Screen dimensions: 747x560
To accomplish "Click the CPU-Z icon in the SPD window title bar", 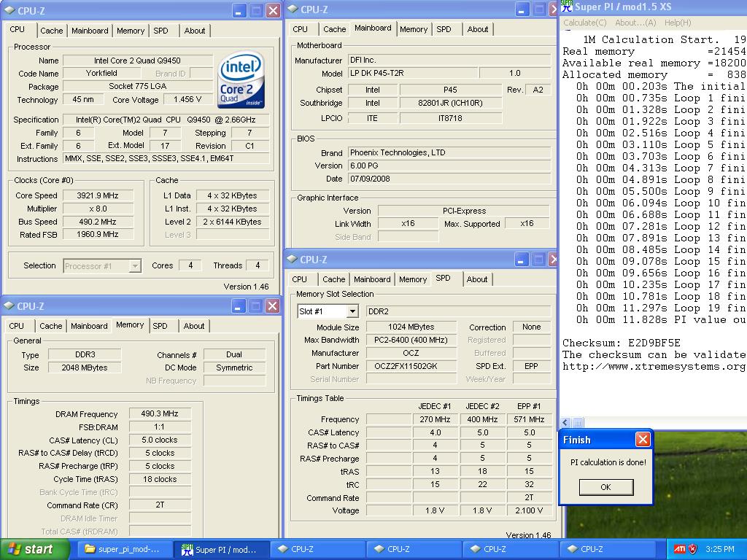I will (x=293, y=259).
